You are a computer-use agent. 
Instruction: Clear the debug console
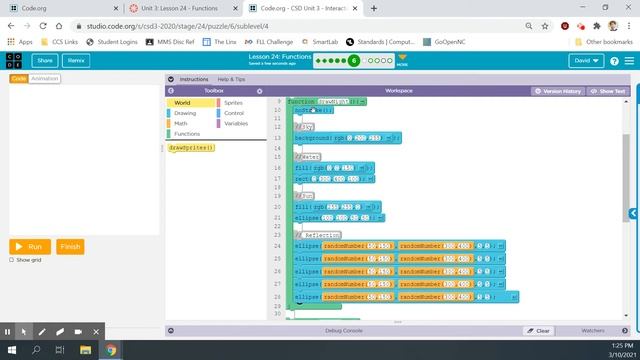tap(539, 331)
